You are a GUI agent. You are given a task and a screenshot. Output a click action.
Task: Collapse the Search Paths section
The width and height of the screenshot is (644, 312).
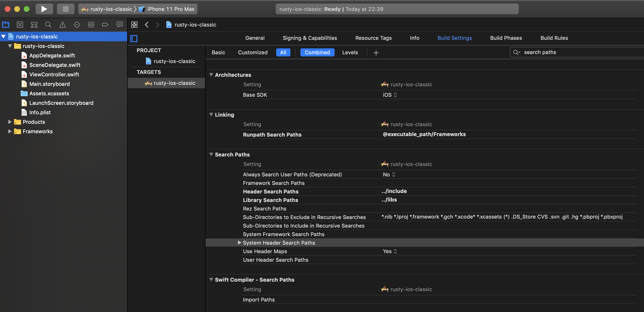pyautogui.click(x=211, y=154)
